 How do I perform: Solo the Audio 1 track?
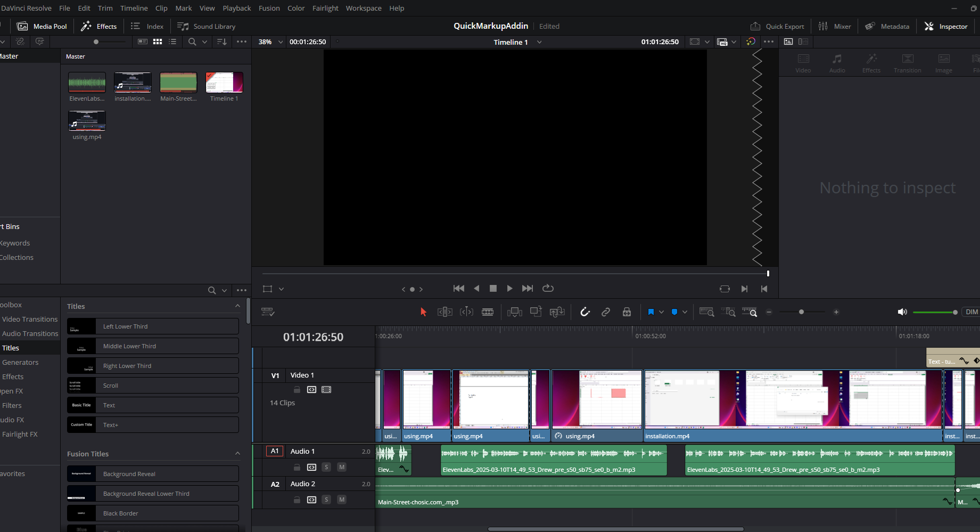pos(326,467)
